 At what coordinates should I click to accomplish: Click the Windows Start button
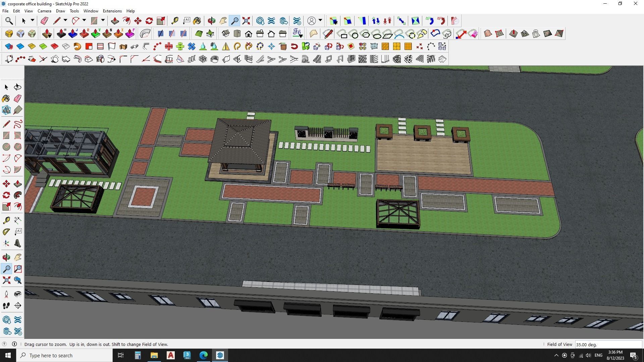[8, 355]
